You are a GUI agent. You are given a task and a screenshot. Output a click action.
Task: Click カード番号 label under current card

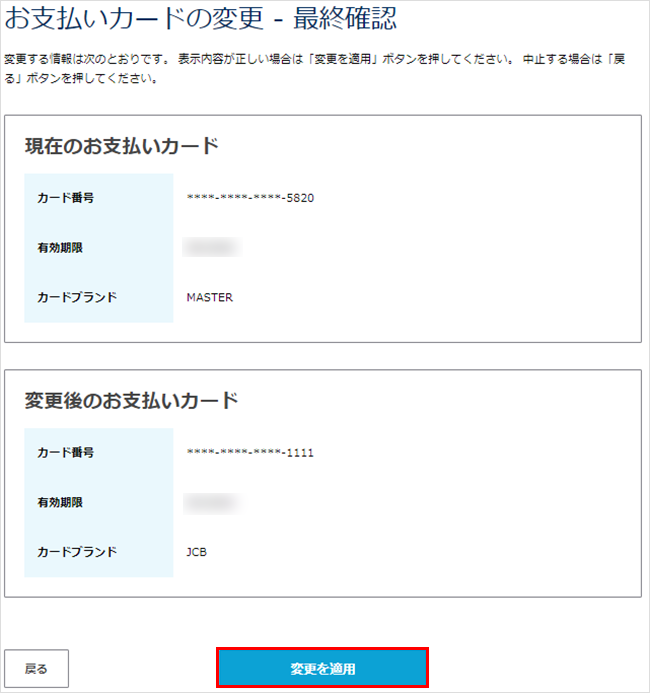click(66, 198)
